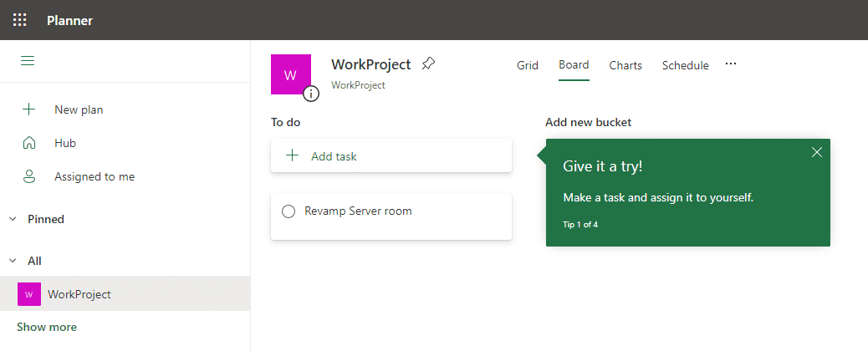This screenshot has height=351, width=868.
Task: Click the Hub house icon
Action: coord(28,144)
